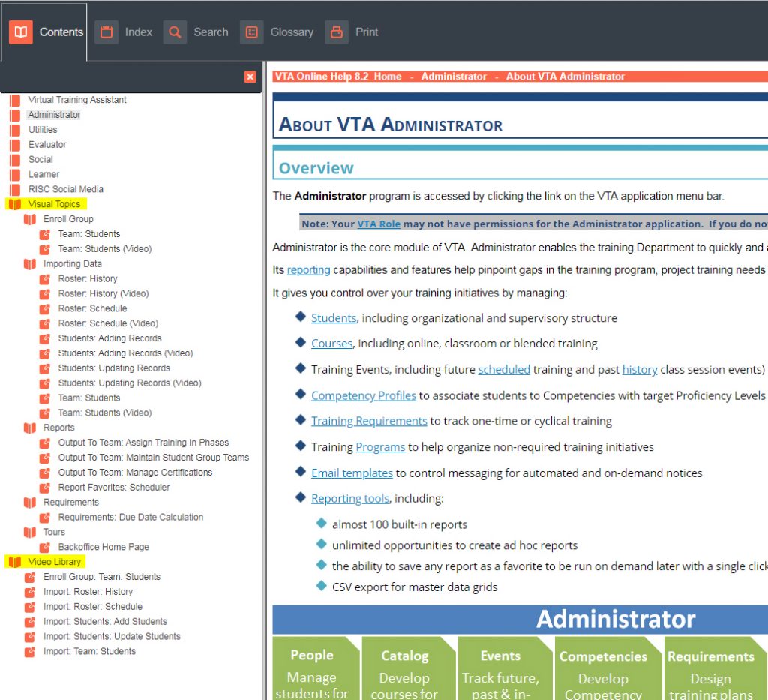Image resolution: width=768 pixels, height=700 pixels.
Task: Click the Print printer icon
Action: pyautogui.click(x=337, y=32)
